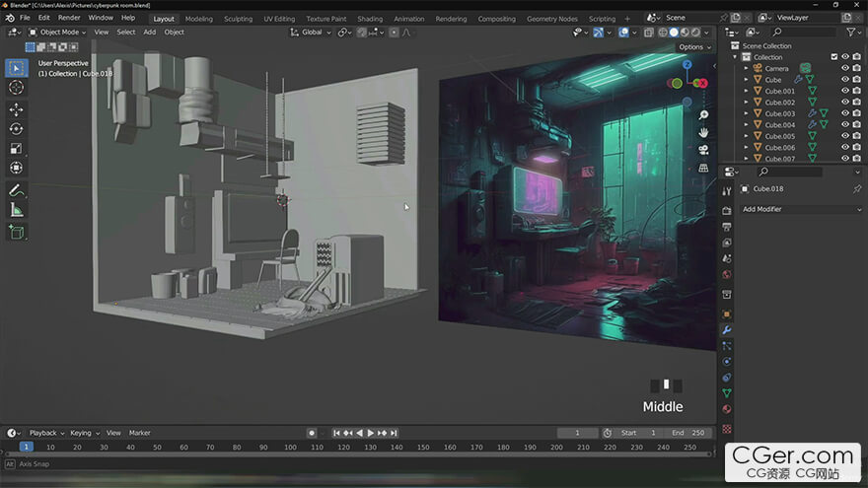The image size is (868, 488).
Task: Click the Start frame field
Action: pos(638,433)
